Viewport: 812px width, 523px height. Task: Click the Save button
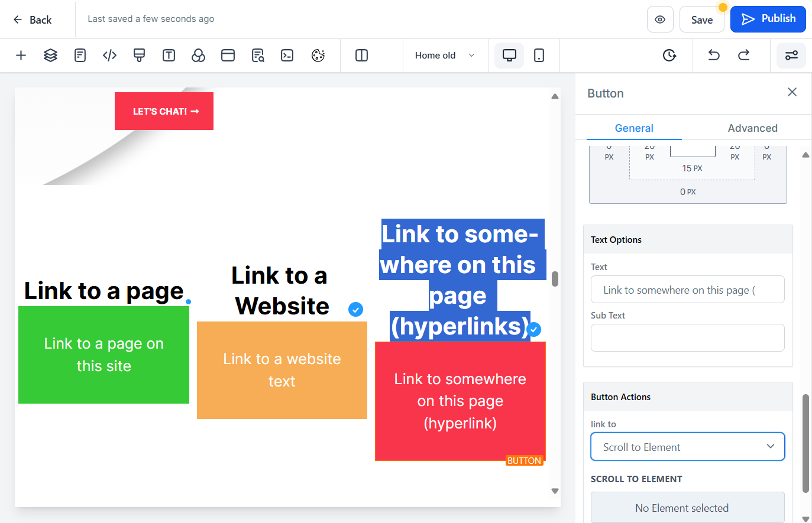(x=702, y=20)
